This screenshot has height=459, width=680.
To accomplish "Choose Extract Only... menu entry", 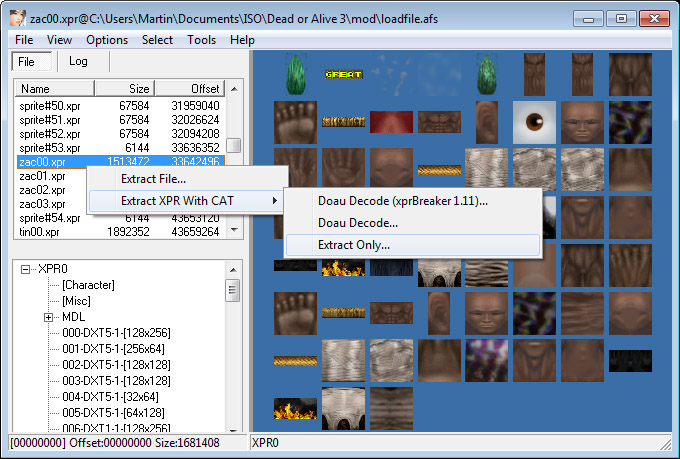I will pyautogui.click(x=413, y=245).
